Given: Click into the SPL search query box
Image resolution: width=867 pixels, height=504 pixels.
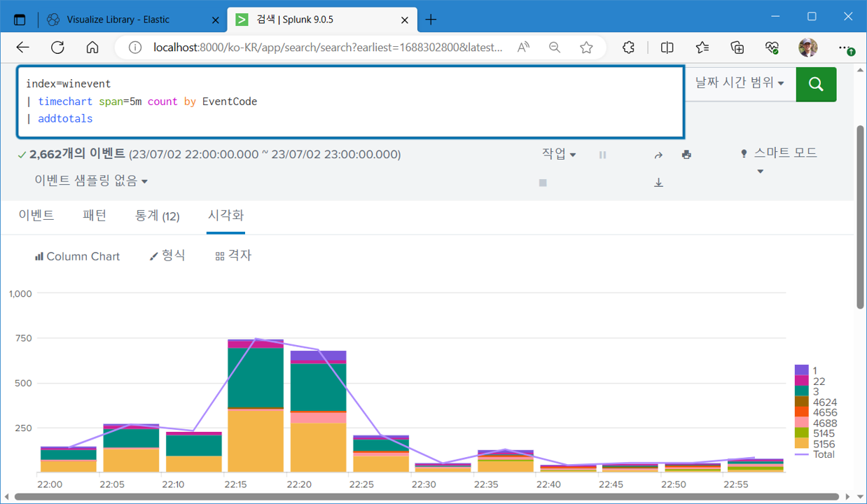Looking at the screenshot, I should click(350, 101).
